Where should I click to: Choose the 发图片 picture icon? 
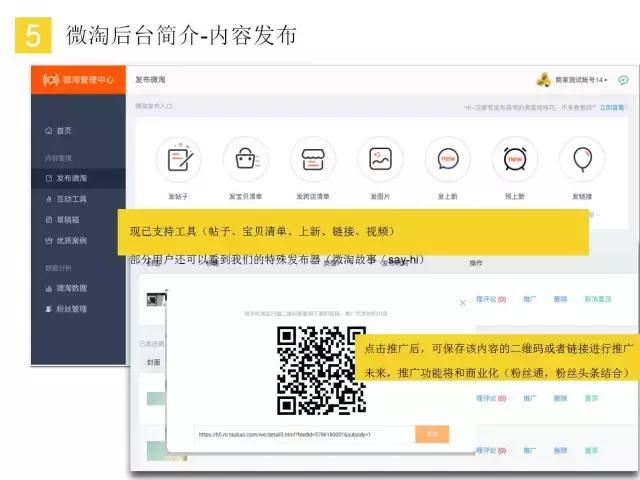[380, 159]
